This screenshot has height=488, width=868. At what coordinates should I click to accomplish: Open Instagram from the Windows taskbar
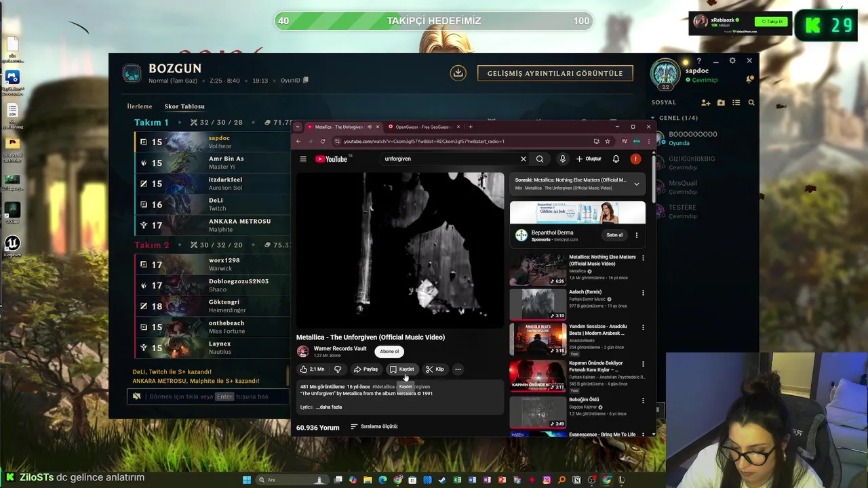[547, 480]
